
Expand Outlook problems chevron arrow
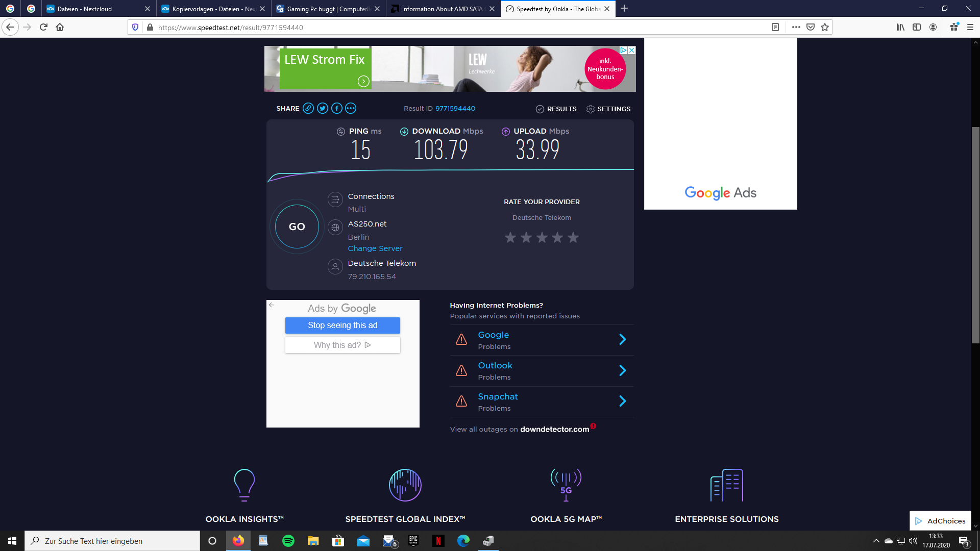(622, 370)
